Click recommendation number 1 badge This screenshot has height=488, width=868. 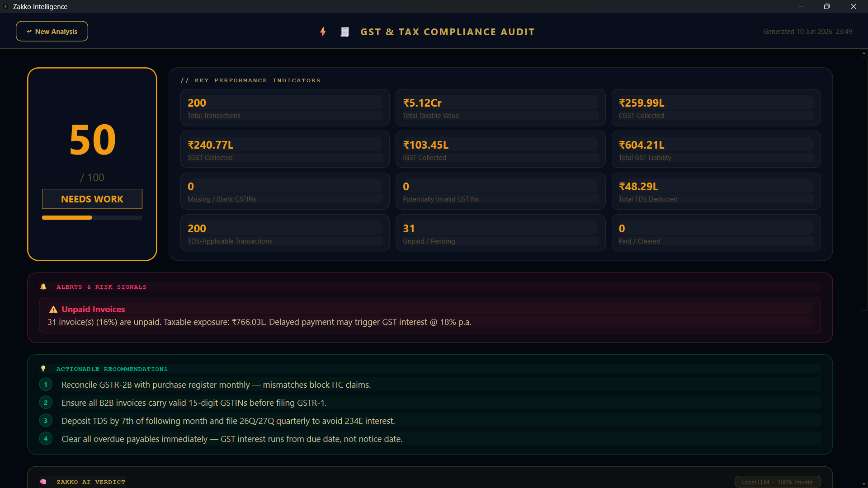click(46, 385)
